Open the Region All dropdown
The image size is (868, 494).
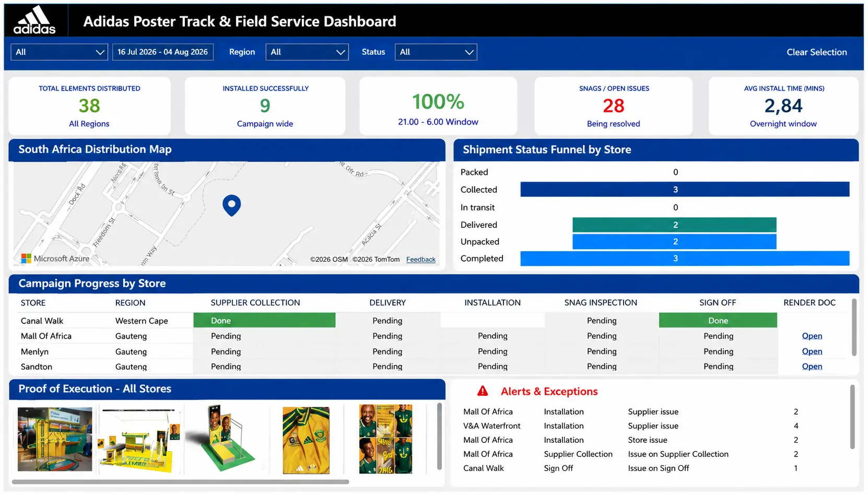(307, 52)
